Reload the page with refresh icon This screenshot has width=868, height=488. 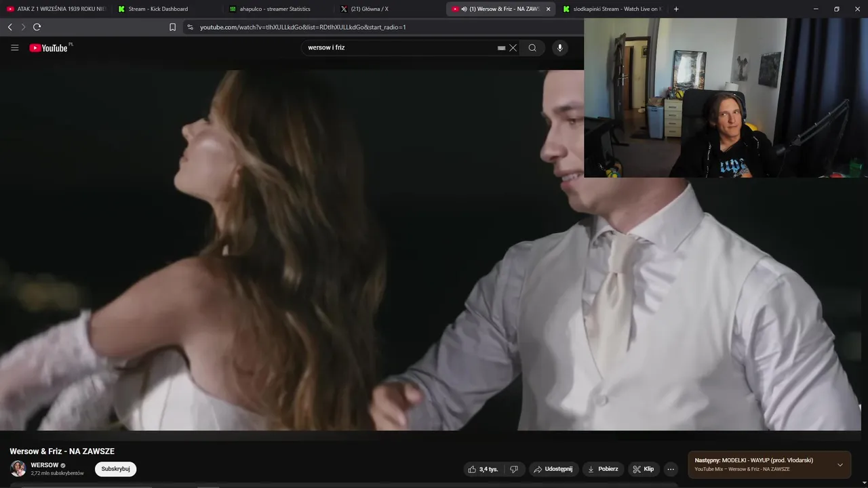37,27
